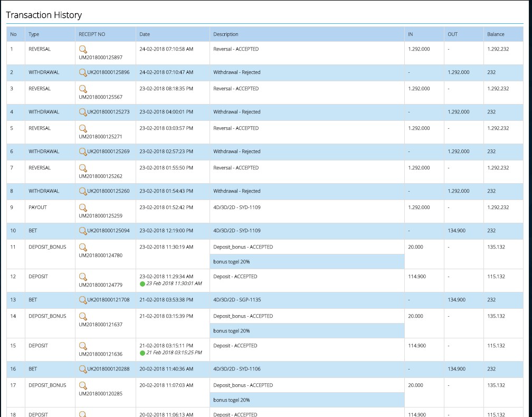Open magnifier icon beside bet UK2018000121708
This screenshot has height=417, width=532.
[83, 300]
